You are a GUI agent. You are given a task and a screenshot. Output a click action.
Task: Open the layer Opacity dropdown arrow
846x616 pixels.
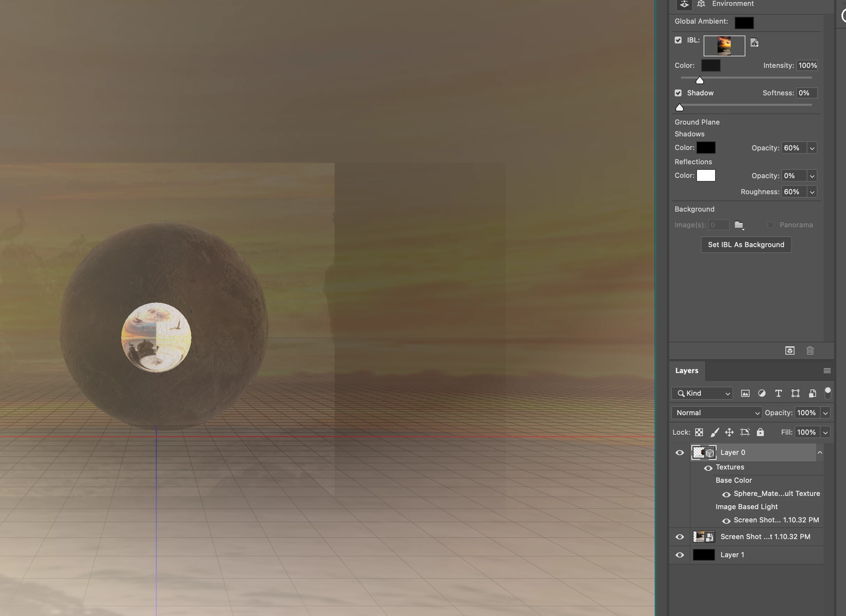point(825,413)
